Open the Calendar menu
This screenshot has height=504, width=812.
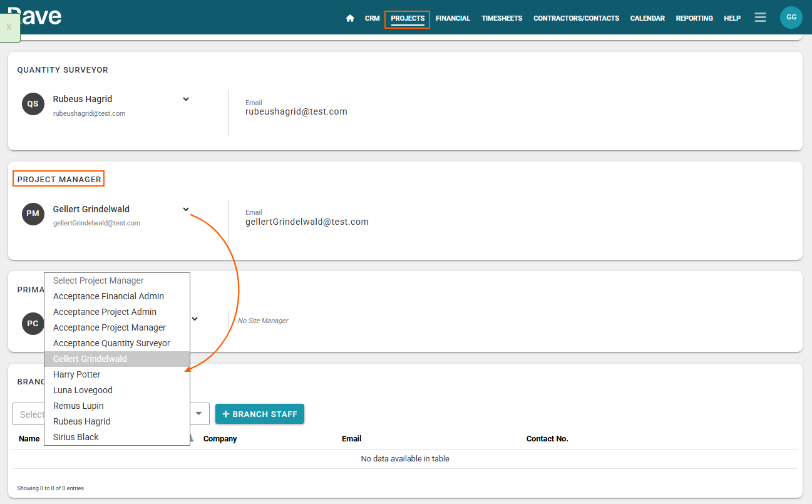click(x=647, y=18)
